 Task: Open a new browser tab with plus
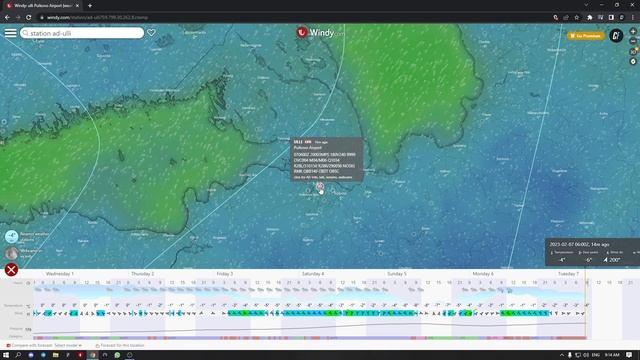90,6
